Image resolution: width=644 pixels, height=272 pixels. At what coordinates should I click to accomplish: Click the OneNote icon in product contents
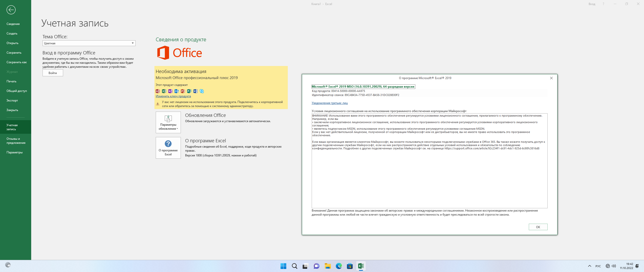(x=170, y=91)
